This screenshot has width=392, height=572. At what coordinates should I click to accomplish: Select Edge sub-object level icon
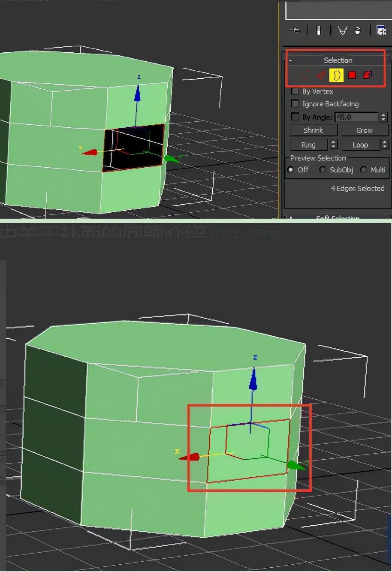(321, 75)
